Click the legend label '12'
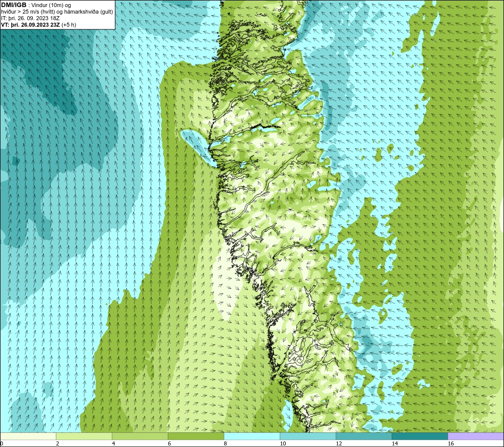504x447 pixels. [x=339, y=444]
